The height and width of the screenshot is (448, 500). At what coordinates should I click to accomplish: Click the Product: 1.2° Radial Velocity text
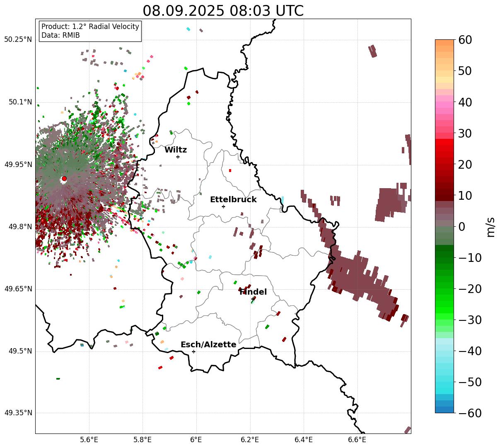[90, 27]
